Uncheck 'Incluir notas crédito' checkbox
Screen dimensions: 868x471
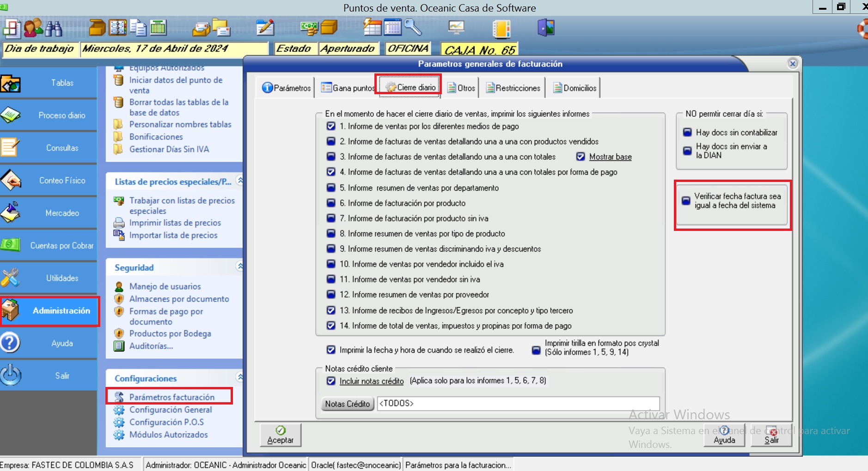[331, 381]
